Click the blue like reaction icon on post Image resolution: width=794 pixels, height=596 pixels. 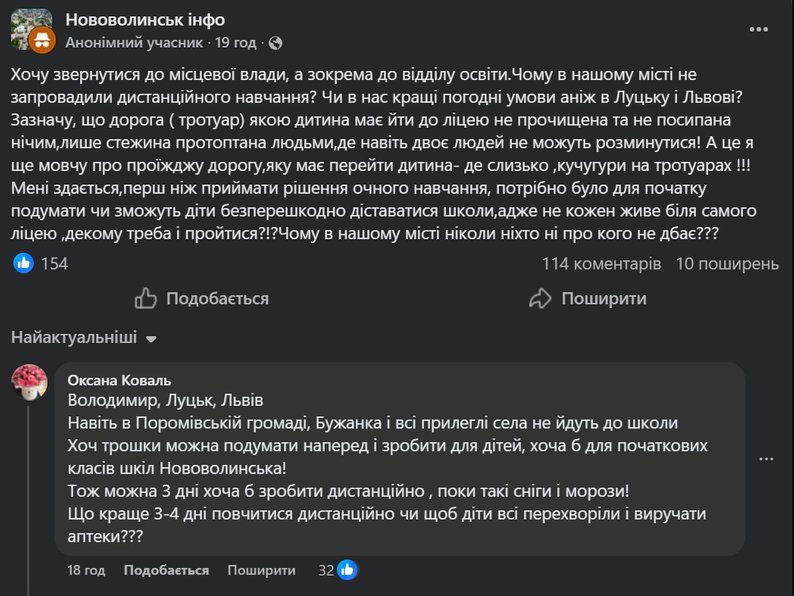coord(24,263)
